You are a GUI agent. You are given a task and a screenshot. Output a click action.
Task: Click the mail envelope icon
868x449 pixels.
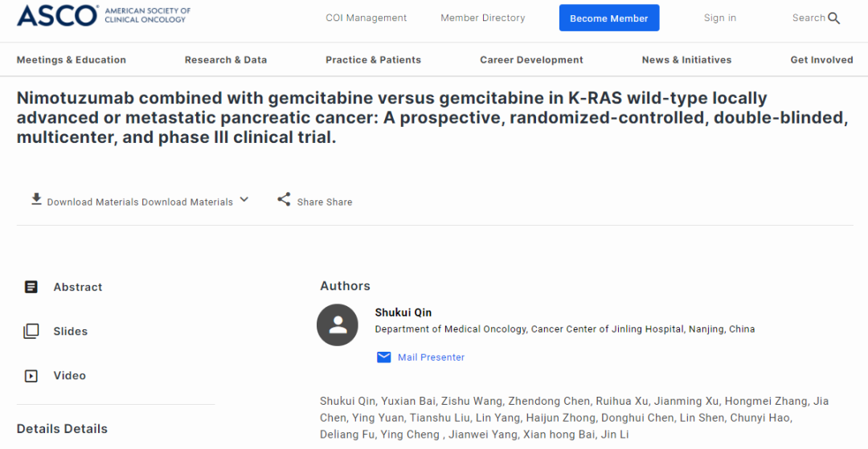click(x=384, y=357)
